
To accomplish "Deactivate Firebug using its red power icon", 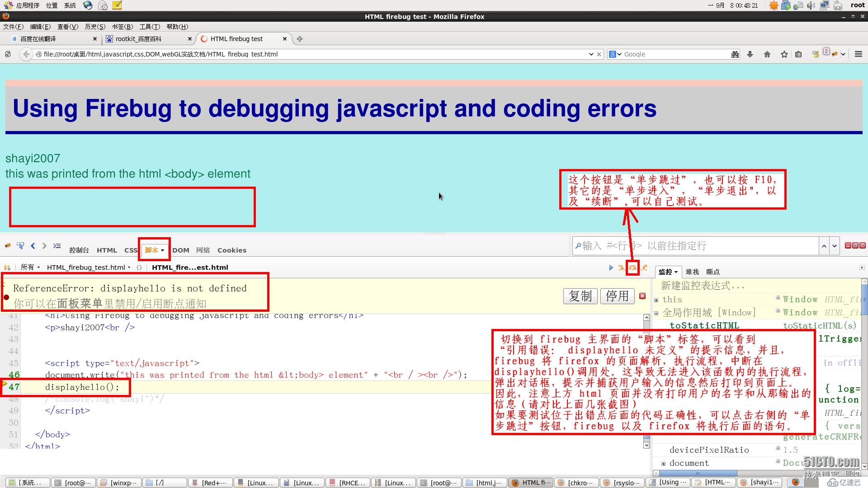I will pos(863,245).
